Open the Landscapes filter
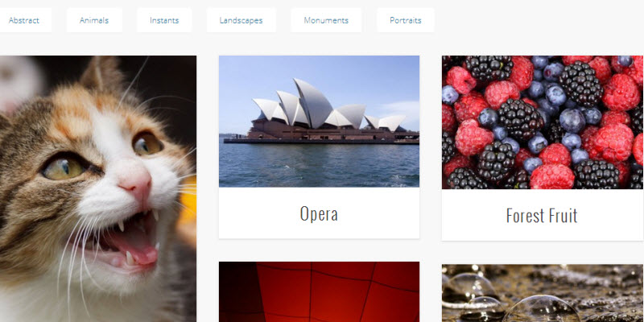Screen dimensions: 644x322 pos(241,20)
